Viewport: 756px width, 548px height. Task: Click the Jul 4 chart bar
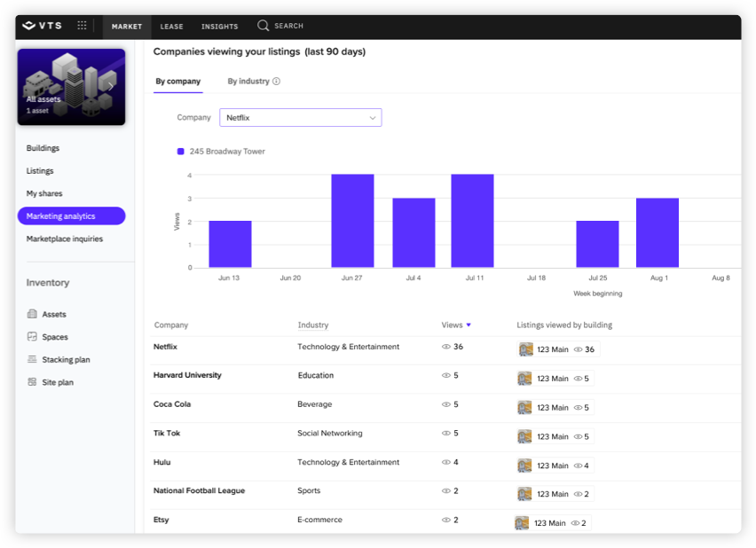pos(413,232)
